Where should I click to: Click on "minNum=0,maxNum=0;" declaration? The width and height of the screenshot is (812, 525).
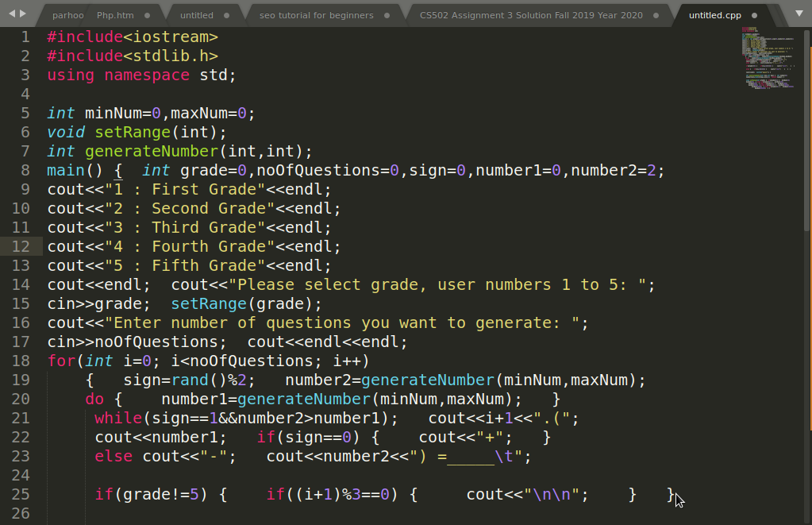click(x=170, y=113)
